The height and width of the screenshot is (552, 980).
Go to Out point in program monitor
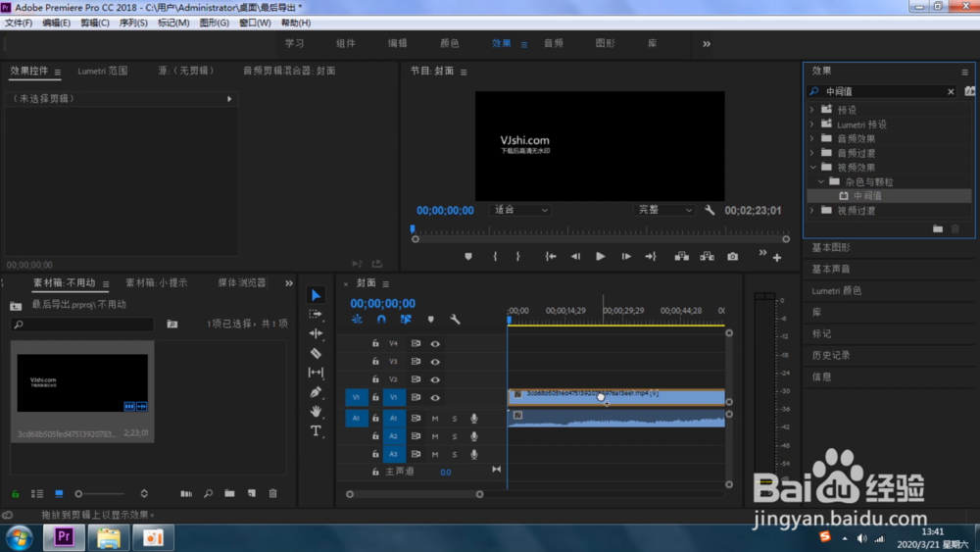[x=651, y=256]
